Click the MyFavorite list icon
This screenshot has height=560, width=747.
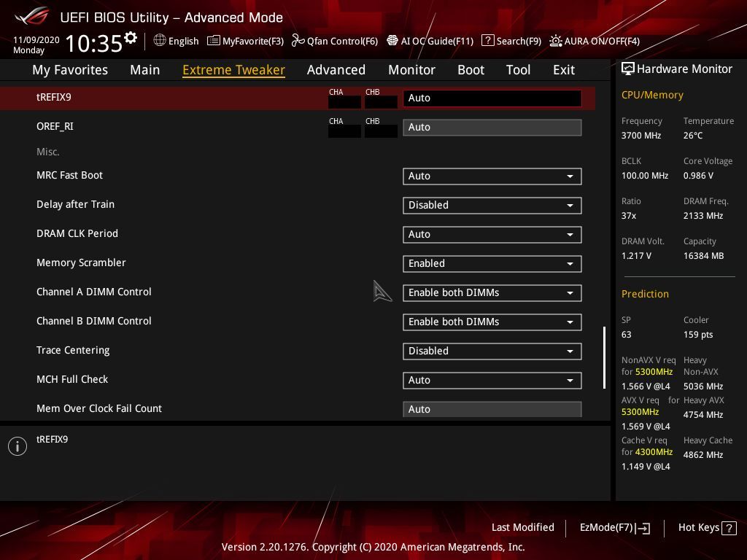pyautogui.click(x=214, y=41)
